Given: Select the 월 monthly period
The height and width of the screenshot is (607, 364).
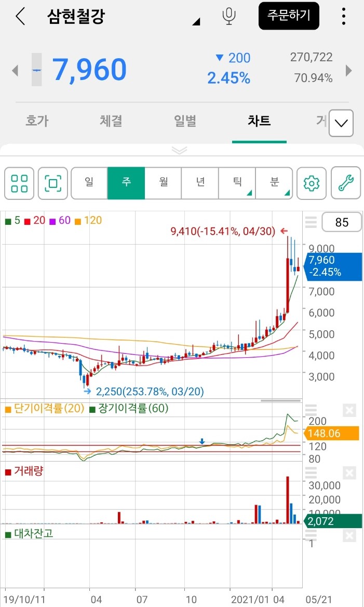Looking at the screenshot, I should [x=163, y=183].
